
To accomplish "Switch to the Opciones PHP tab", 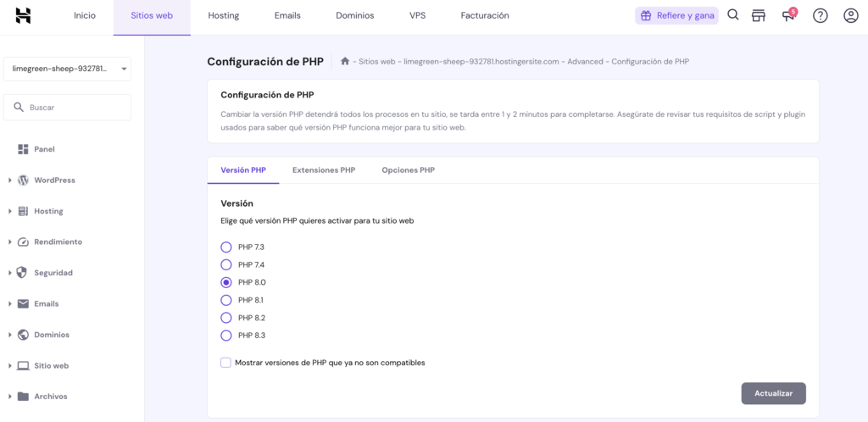I will (x=408, y=170).
